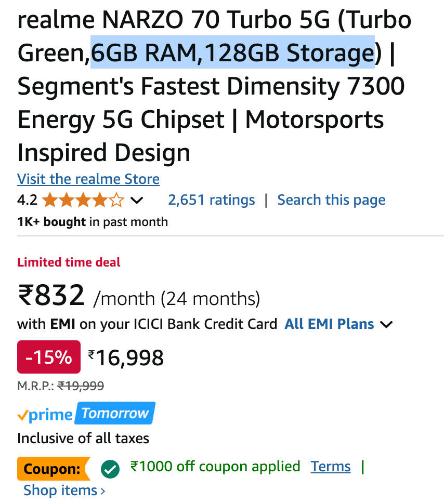Click the Prime logo checkmark icon
Screen dimensions: 444x504
(x=22, y=415)
